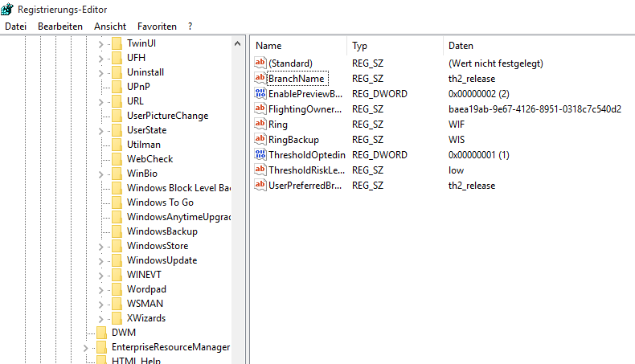Click the folder icon of Uninstall key

[117, 72]
